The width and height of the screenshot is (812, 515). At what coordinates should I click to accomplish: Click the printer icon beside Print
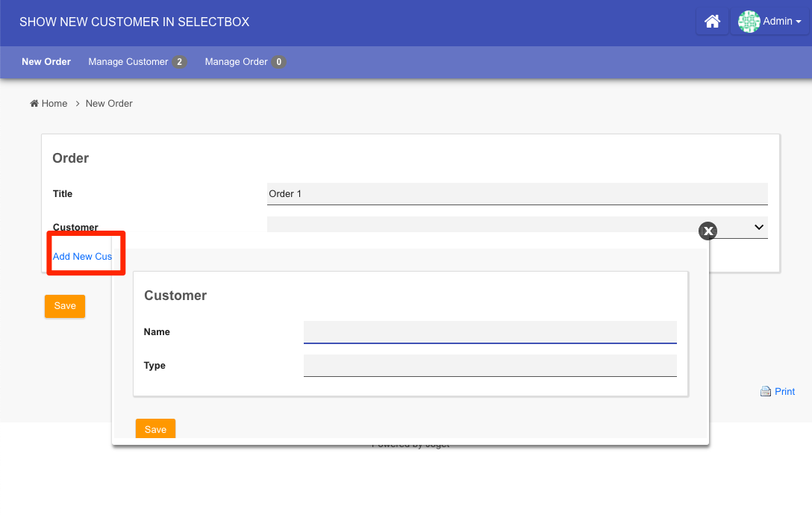pos(765,392)
